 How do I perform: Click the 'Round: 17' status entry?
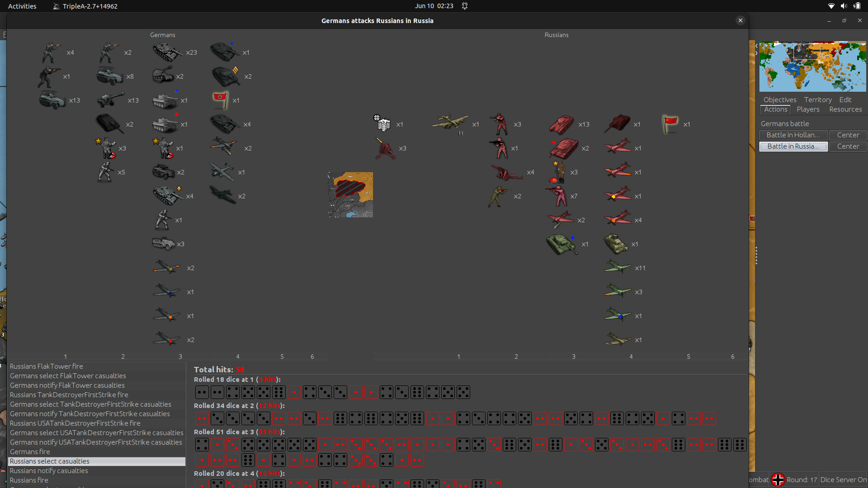click(x=802, y=480)
